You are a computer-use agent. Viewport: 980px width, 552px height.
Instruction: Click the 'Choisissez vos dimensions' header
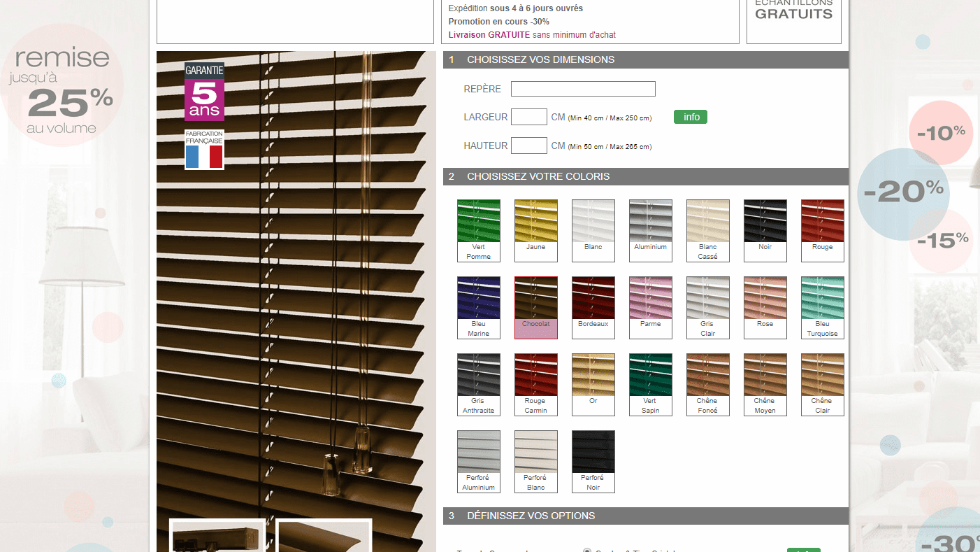click(646, 59)
